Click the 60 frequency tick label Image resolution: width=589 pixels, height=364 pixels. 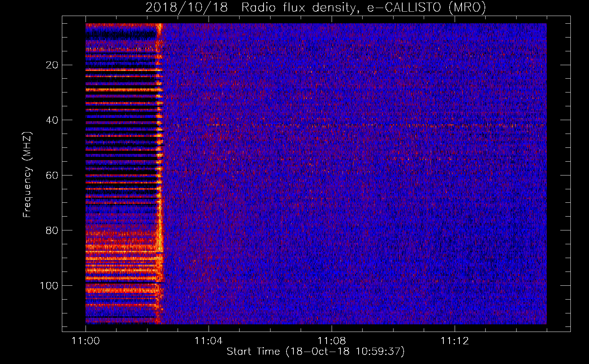52,175
